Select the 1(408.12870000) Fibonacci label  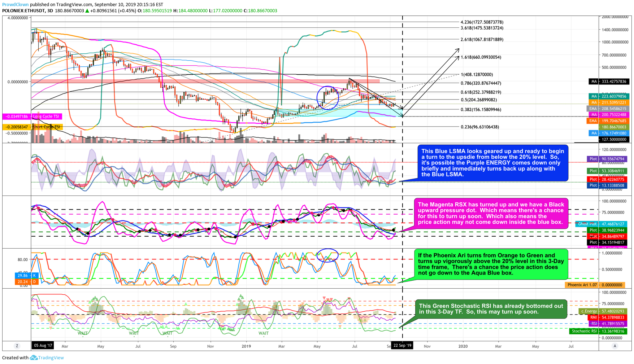point(477,75)
